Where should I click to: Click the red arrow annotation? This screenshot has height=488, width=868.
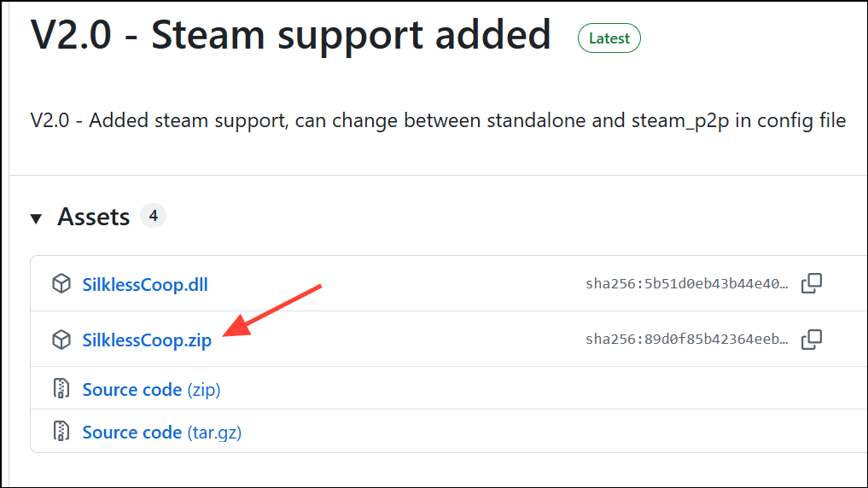271,311
